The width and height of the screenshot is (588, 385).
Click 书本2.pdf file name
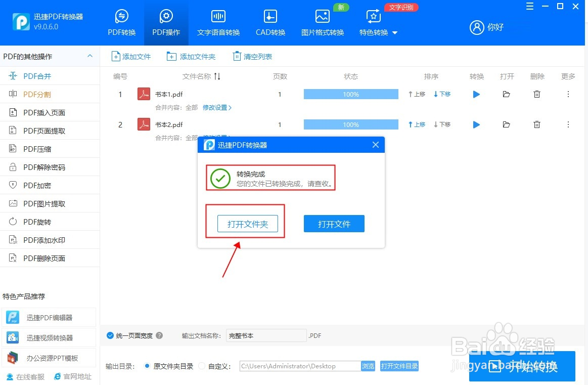[169, 124]
